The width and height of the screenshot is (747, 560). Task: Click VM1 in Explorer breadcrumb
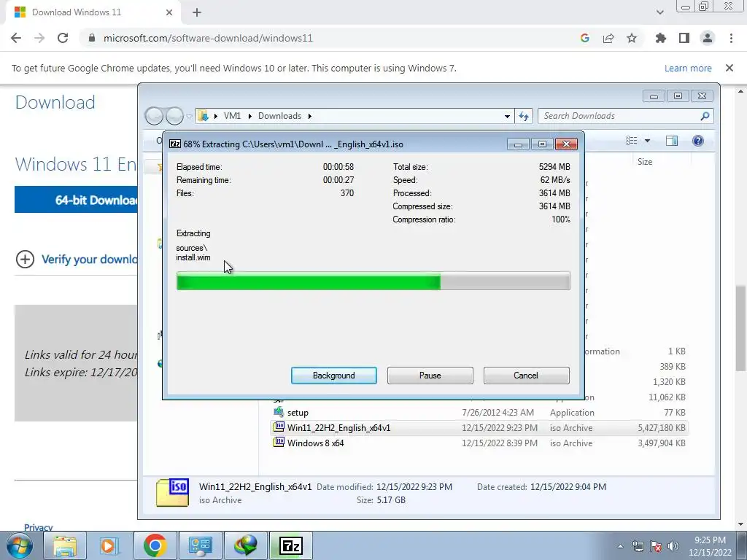[232, 116]
